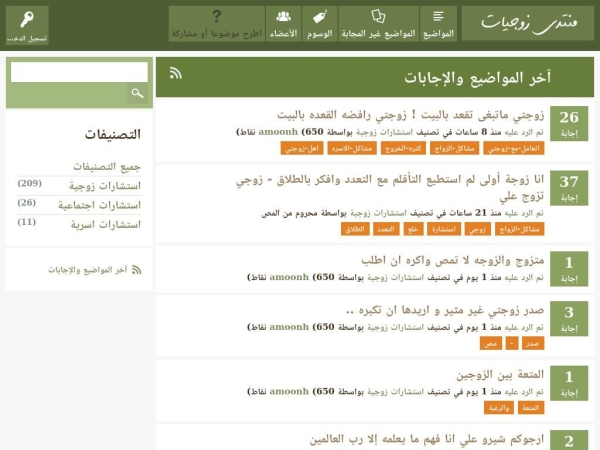
Task: Click the (26) count beside استشارات اجتماعية
Action: click(27, 202)
